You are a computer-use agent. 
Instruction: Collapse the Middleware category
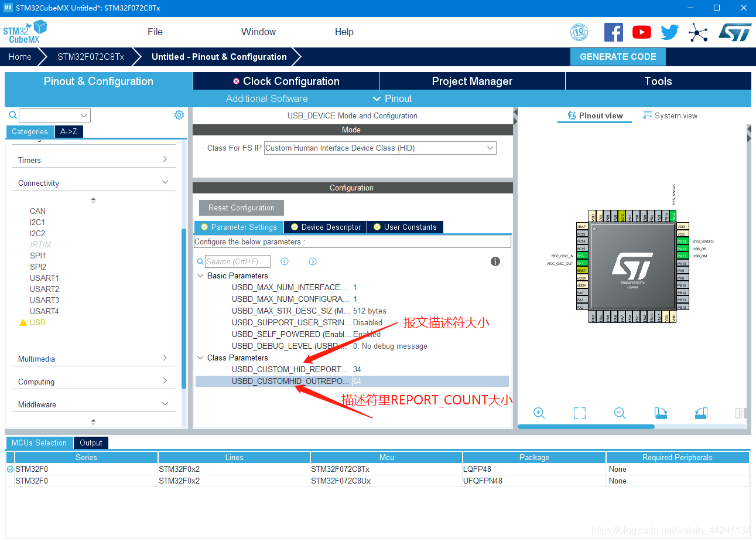tap(165, 403)
